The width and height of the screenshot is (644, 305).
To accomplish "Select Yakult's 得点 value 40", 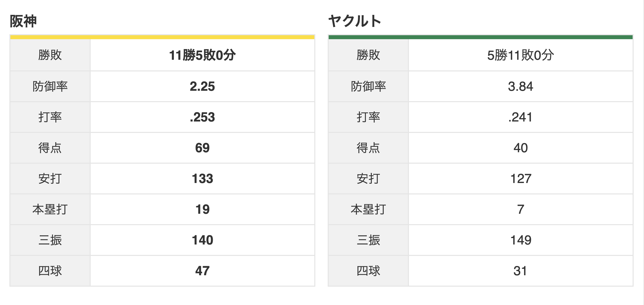I will tap(520, 148).
